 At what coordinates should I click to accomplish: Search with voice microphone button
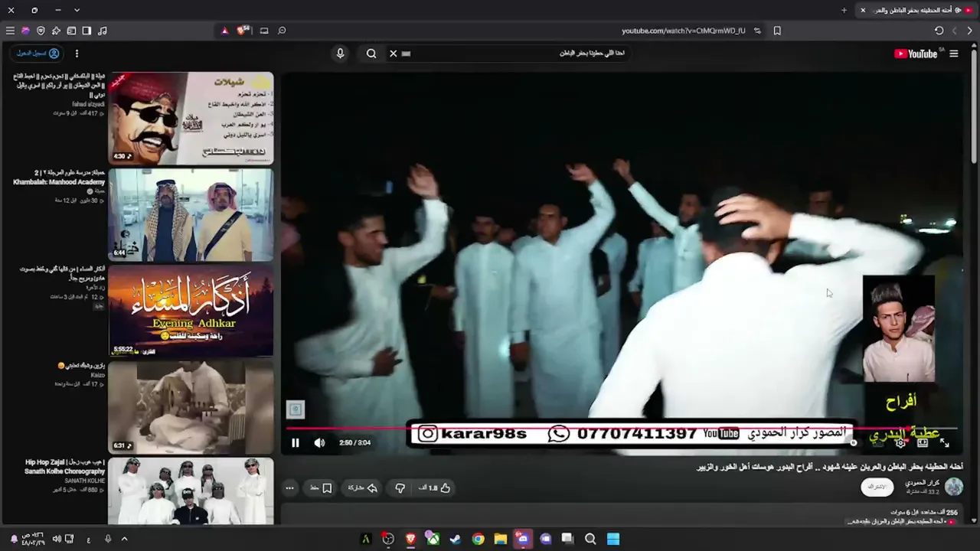pos(341,54)
